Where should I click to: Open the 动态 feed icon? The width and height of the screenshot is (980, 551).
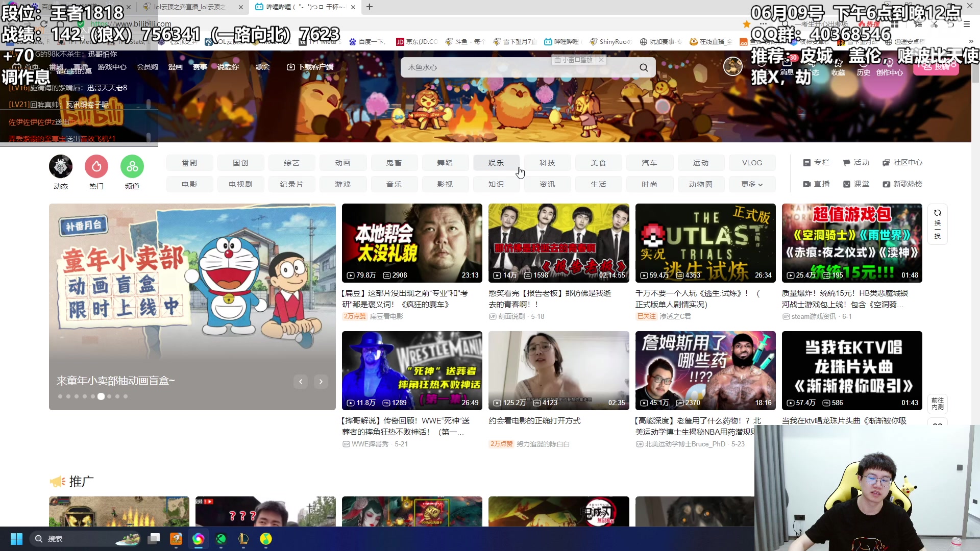(x=61, y=166)
